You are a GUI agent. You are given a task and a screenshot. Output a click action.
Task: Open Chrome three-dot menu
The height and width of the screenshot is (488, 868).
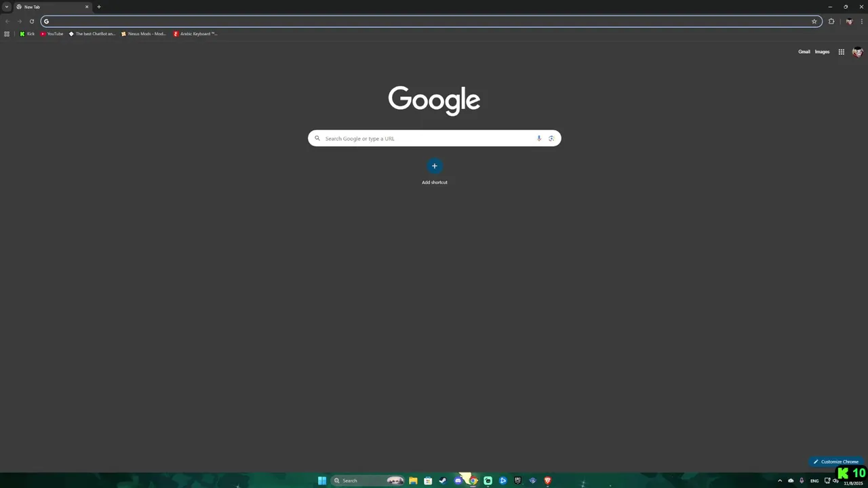coord(861,21)
